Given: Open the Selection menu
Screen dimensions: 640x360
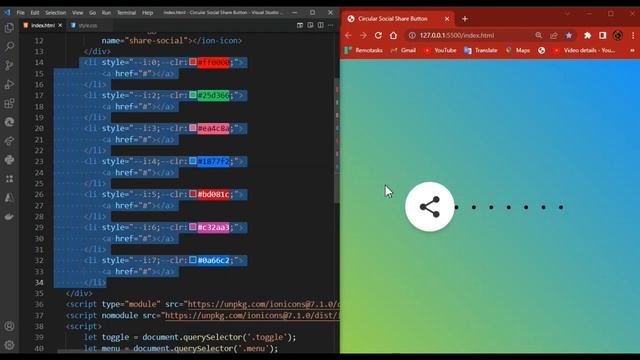Looking at the screenshot, I should pyautogui.click(x=56, y=13).
